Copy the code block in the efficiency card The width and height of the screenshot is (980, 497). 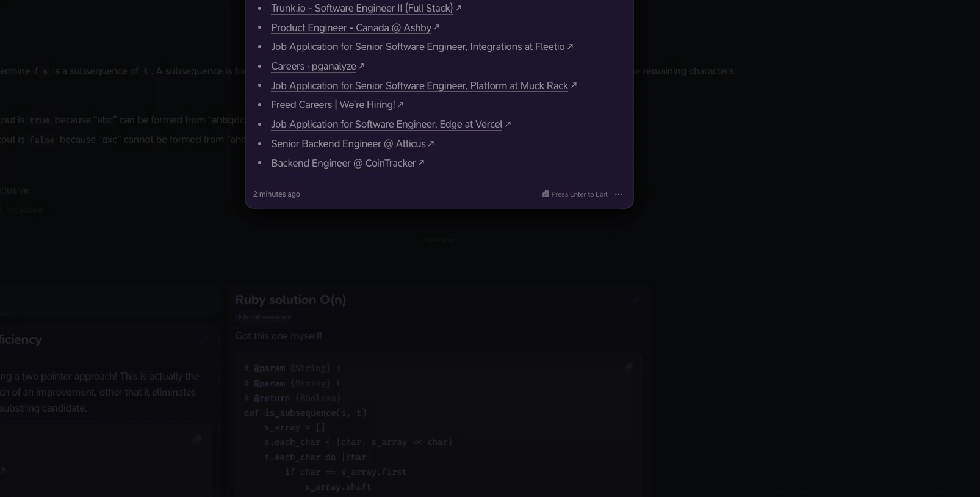[197, 439]
